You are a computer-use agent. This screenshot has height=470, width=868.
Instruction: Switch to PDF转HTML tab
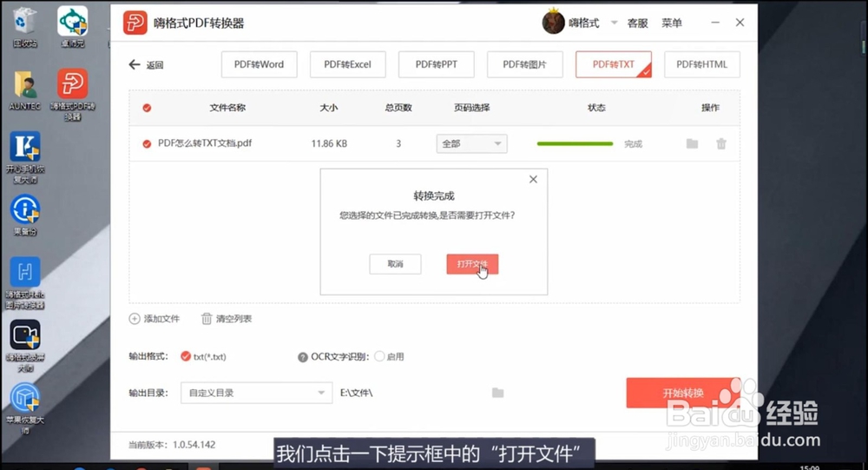(702, 64)
